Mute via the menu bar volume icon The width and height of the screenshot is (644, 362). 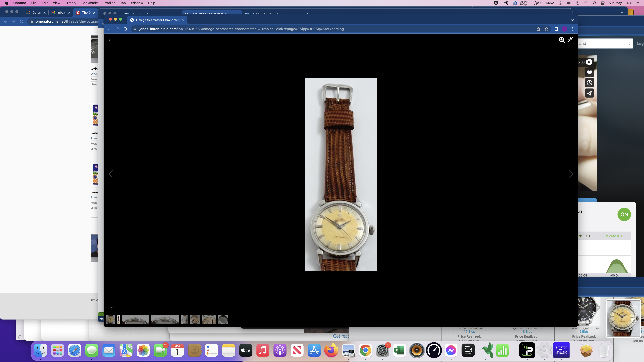coord(569,3)
